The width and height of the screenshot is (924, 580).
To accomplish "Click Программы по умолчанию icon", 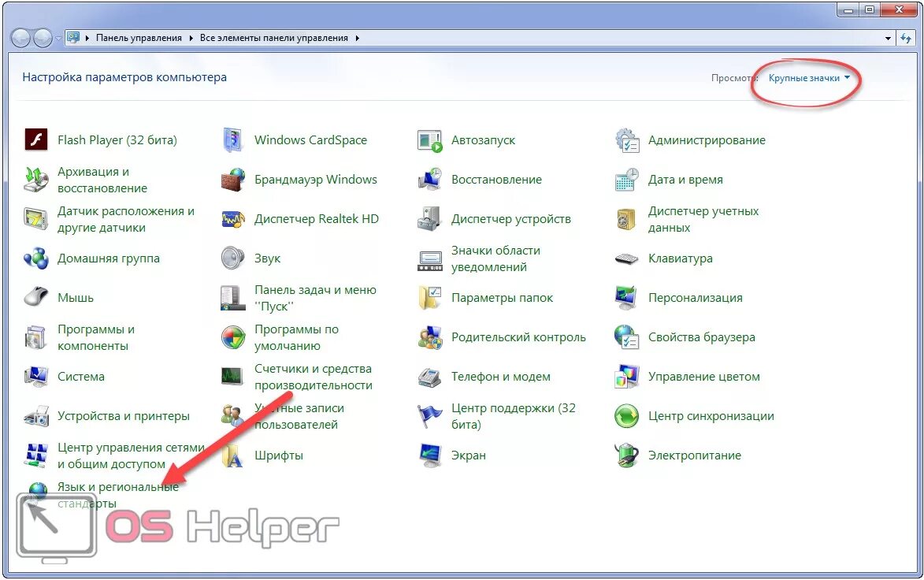I will coord(232,337).
